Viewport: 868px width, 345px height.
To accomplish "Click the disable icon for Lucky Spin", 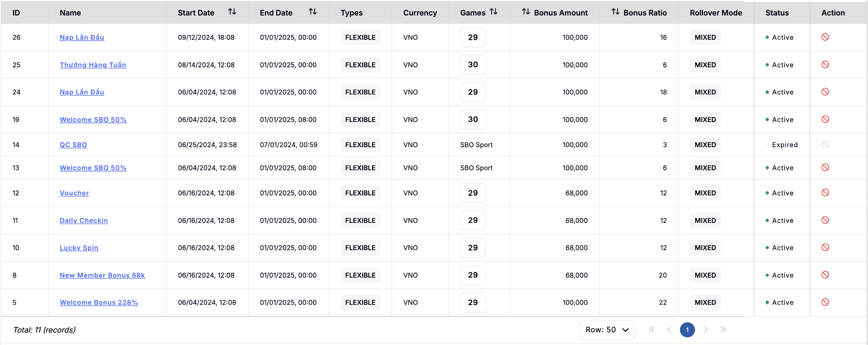I will click(825, 247).
